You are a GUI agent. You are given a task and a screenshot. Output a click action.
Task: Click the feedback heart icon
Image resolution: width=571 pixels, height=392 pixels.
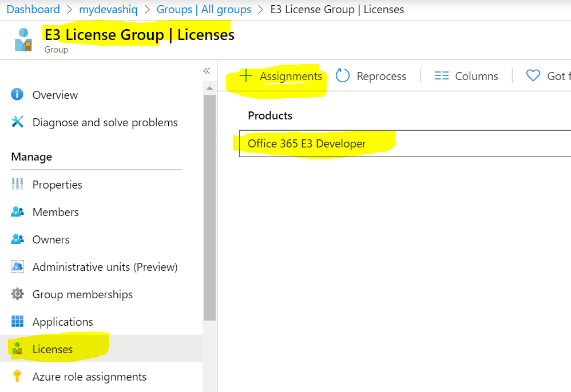pyautogui.click(x=533, y=76)
